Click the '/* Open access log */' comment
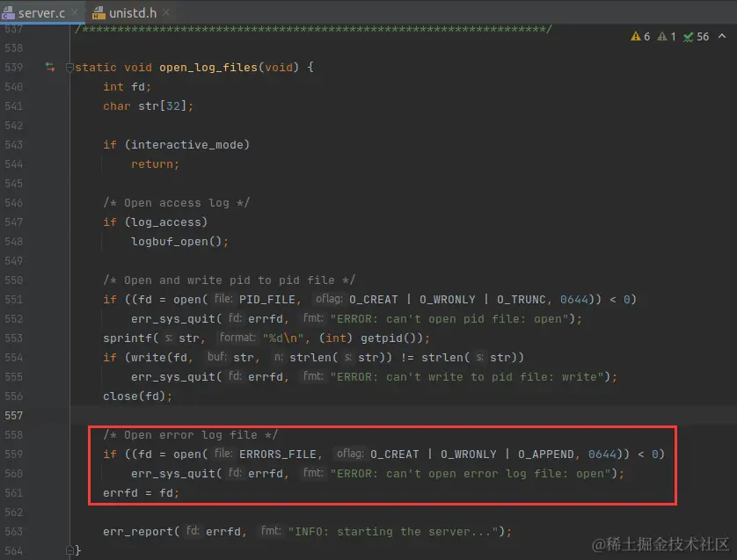Image resolution: width=737 pixels, height=560 pixels. click(x=176, y=202)
